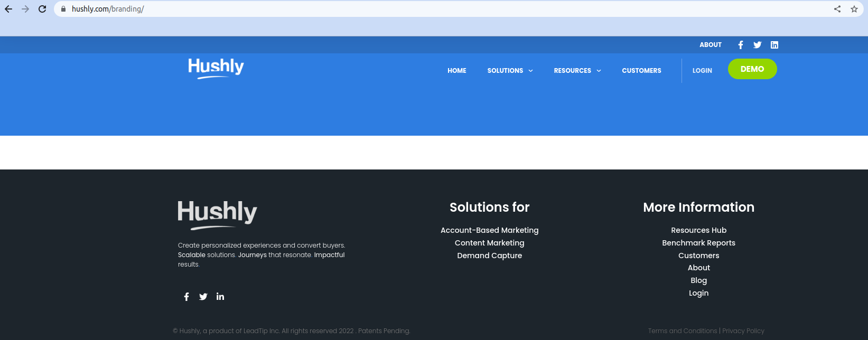Open About link in the footer
Viewport: 868px width, 340px height.
[x=699, y=268]
